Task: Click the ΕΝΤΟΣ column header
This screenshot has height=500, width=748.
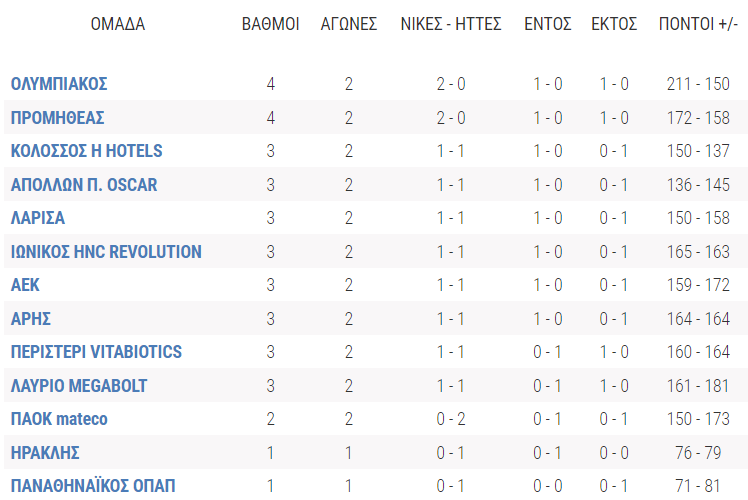Action: click(548, 24)
